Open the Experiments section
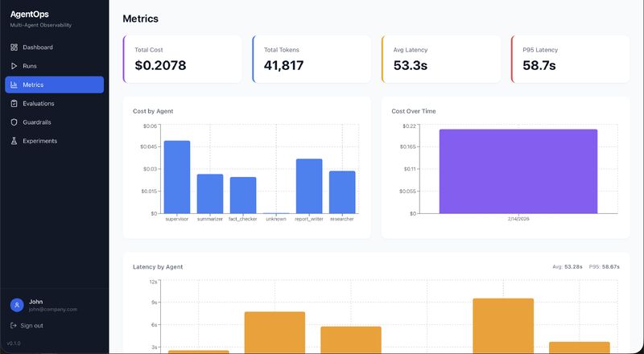Screen dimensions: 644x354 54,141
